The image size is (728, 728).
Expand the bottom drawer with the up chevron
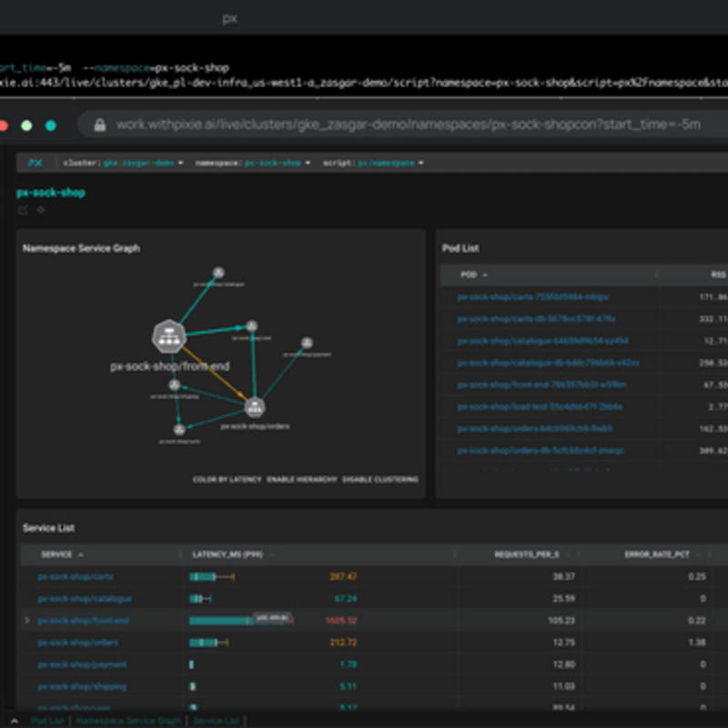pos(15,721)
